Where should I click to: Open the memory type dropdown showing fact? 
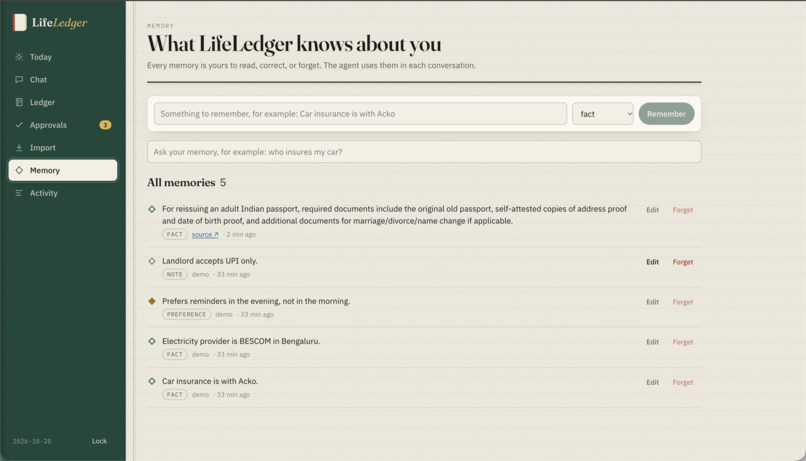click(x=602, y=114)
